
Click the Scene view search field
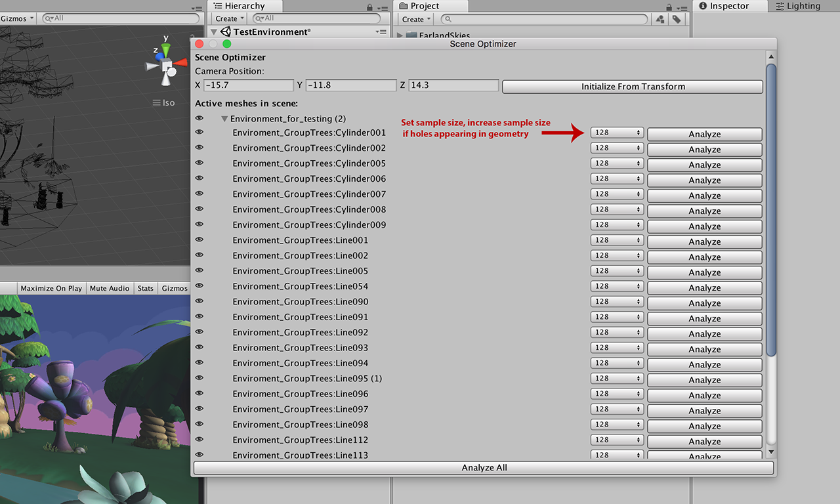tap(122, 18)
